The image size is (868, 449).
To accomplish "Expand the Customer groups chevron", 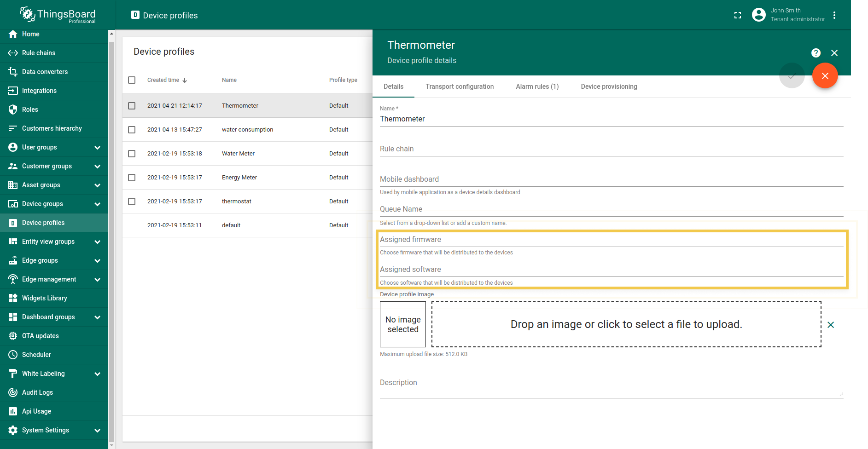I will [97, 167].
